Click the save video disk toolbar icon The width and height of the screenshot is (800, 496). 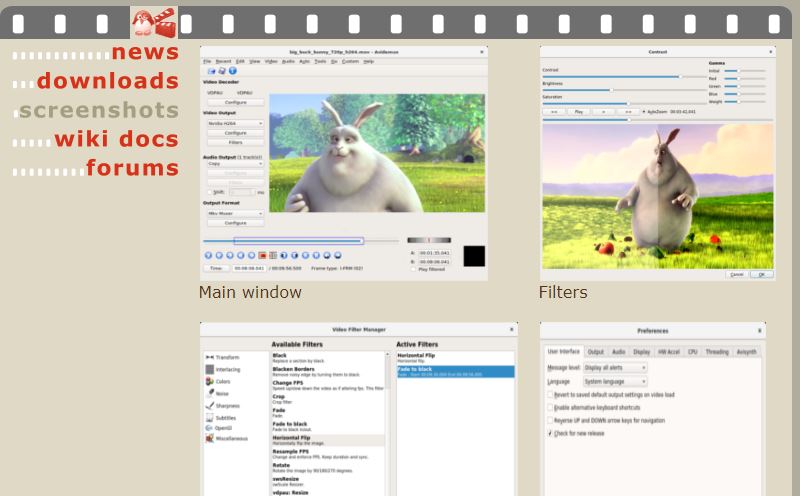(221, 71)
